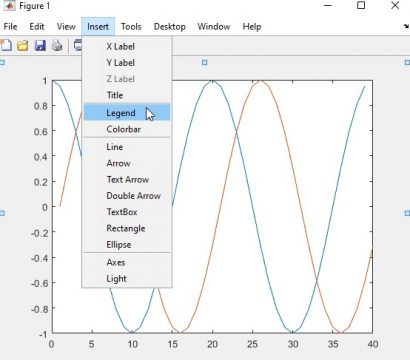
Task: Choose Arrow from the Insert menu
Action: (127, 163)
